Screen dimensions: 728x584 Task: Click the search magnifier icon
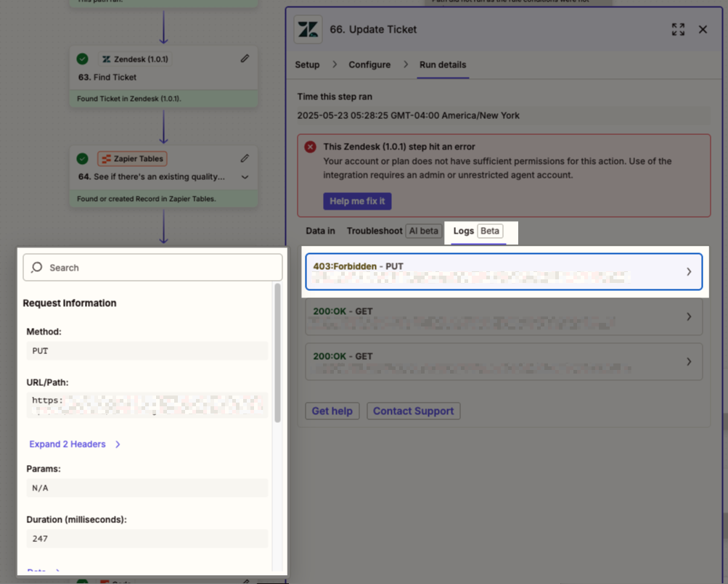click(37, 268)
